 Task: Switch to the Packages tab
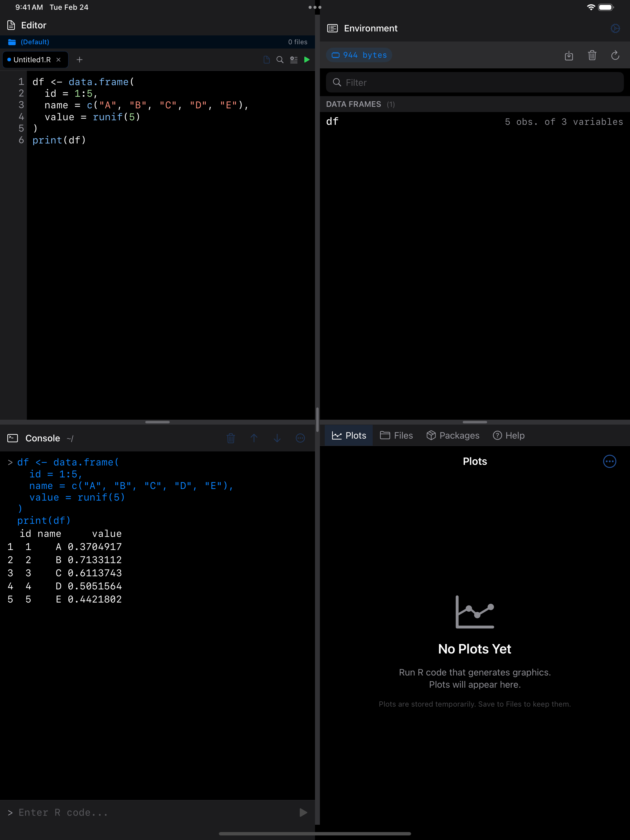point(453,435)
